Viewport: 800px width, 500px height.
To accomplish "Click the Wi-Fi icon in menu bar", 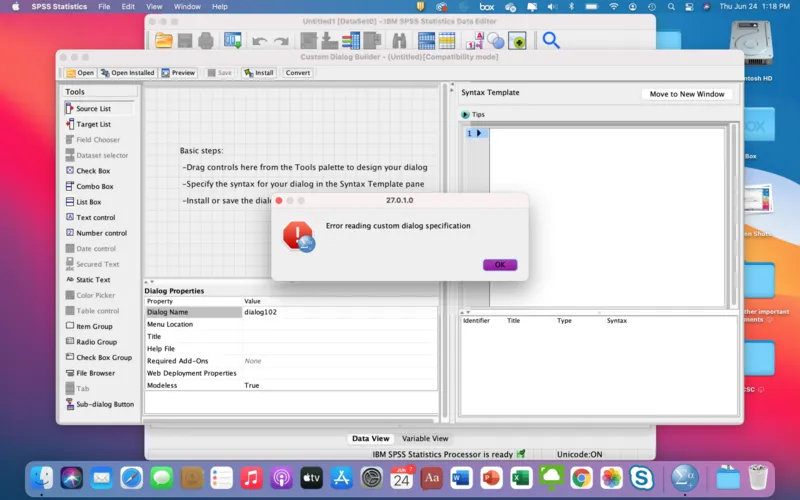I will tap(614, 7).
